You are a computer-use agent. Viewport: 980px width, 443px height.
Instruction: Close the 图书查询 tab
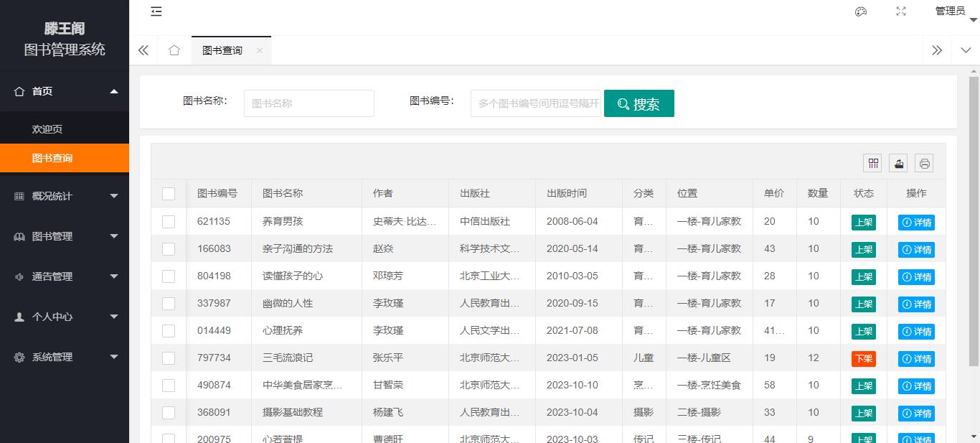[x=260, y=50]
